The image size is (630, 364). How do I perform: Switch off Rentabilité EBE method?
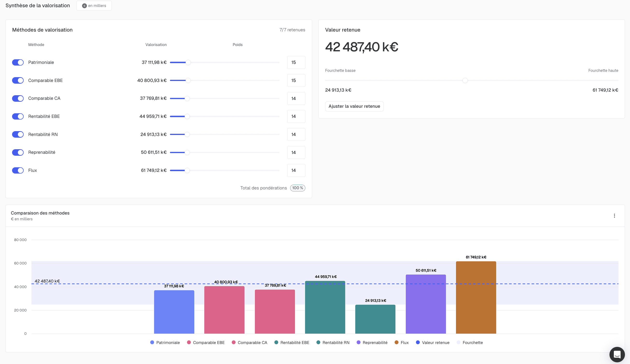tap(18, 116)
